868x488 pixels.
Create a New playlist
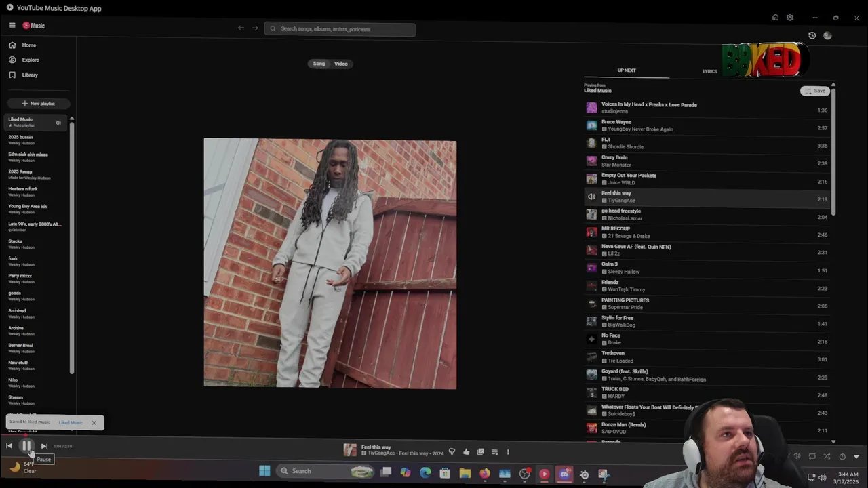pyautogui.click(x=39, y=104)
